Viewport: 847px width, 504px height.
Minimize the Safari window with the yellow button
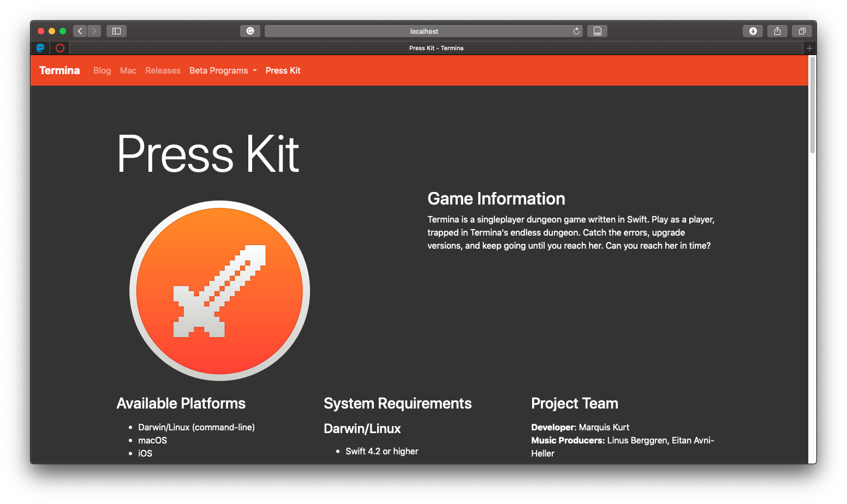[x=52, y=31]
